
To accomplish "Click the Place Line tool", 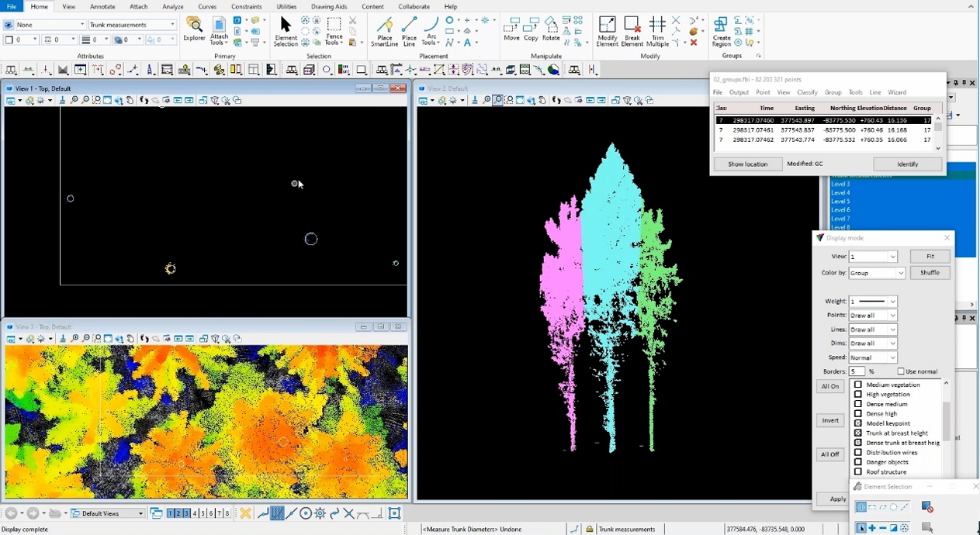I will (409, 29).
